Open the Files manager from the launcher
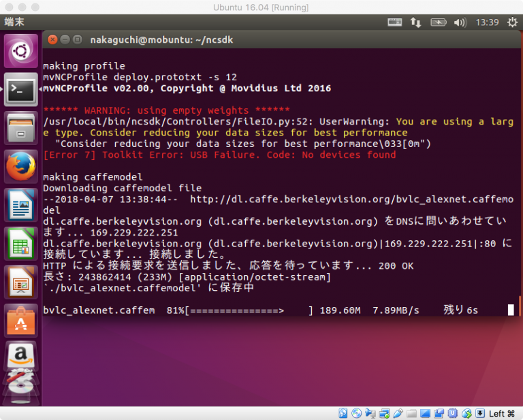The image size is (523, 420). pyautogui.click(x=20, y=128)
